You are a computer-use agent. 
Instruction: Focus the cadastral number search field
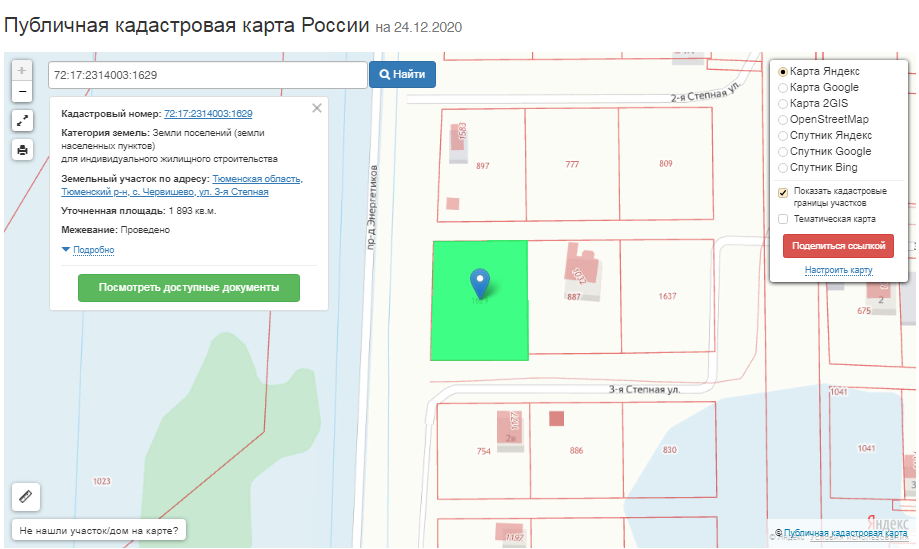tap(207, 75)
